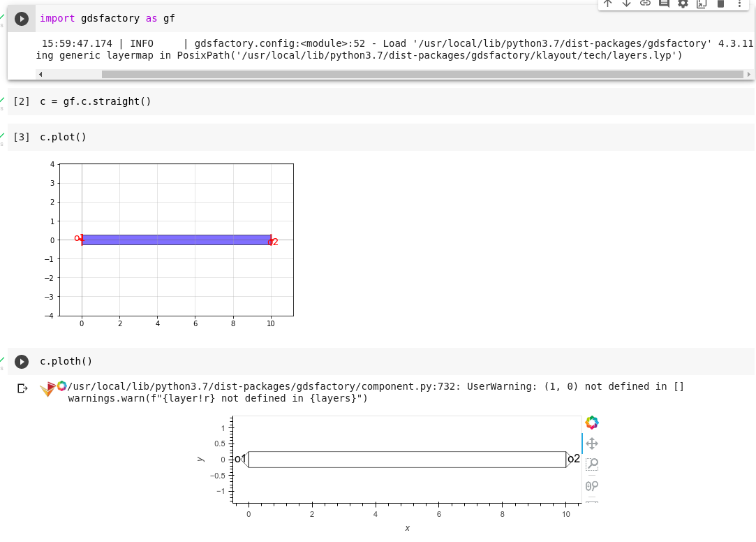This screenshot has width=756, height=542.
Task: Move the selected cell up
Action: click(x=607, y=4)
